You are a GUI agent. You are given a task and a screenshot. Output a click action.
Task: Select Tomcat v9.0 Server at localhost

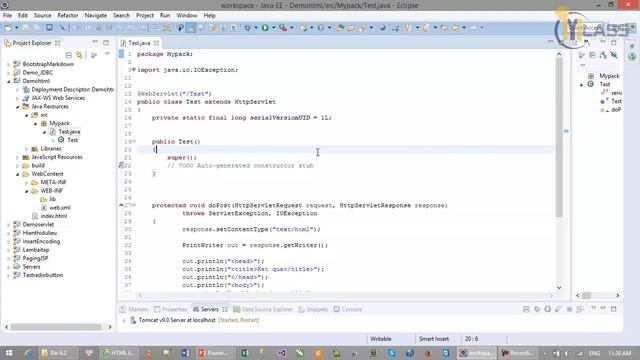177,320
